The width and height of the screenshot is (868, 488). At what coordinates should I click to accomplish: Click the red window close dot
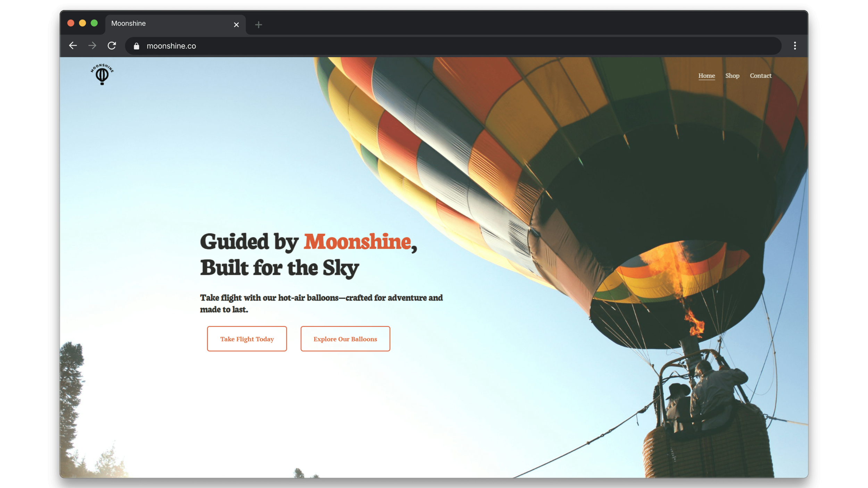click(71, 23)
